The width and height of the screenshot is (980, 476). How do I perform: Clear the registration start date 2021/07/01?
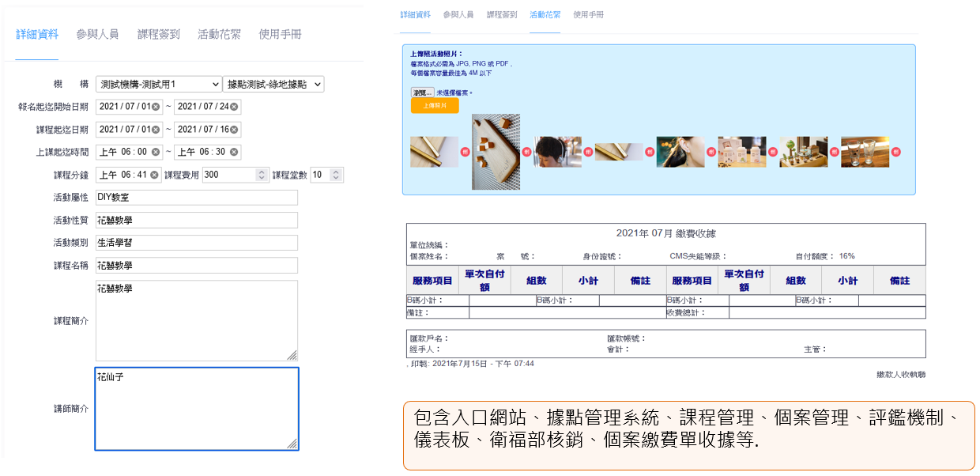coord(156,107)
